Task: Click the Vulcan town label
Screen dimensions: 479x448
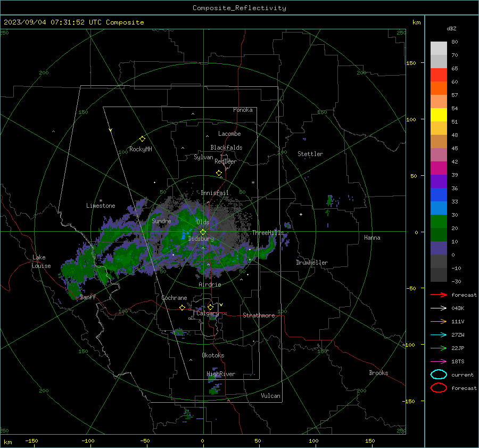Action: (271, 396)
